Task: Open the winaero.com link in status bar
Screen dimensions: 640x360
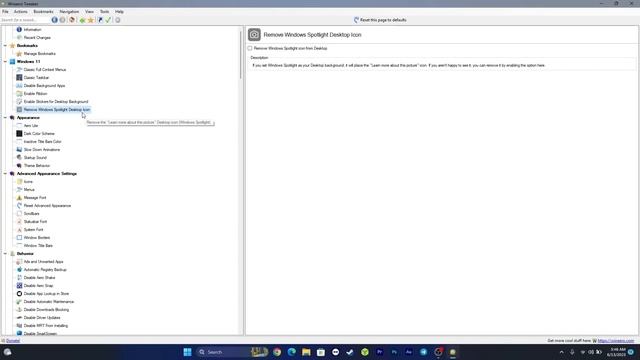Action: pos(616,341)
